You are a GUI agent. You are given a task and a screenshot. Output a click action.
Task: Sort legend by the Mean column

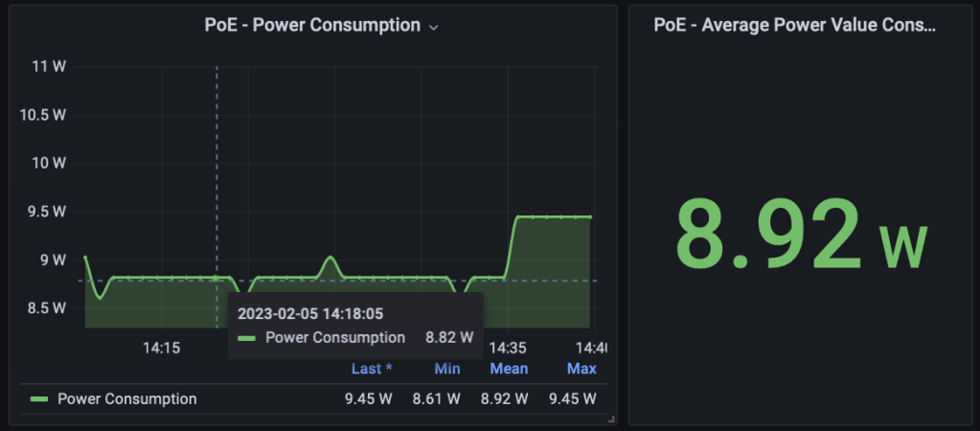click(509, 369)
